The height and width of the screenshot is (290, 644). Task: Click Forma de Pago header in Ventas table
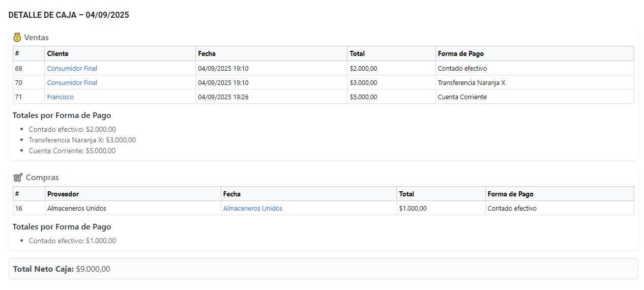pos(460,53)
